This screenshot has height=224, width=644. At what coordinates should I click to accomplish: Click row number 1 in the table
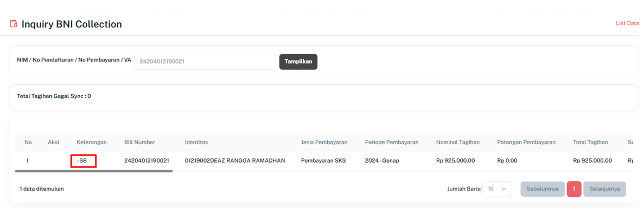pos(27,160)
